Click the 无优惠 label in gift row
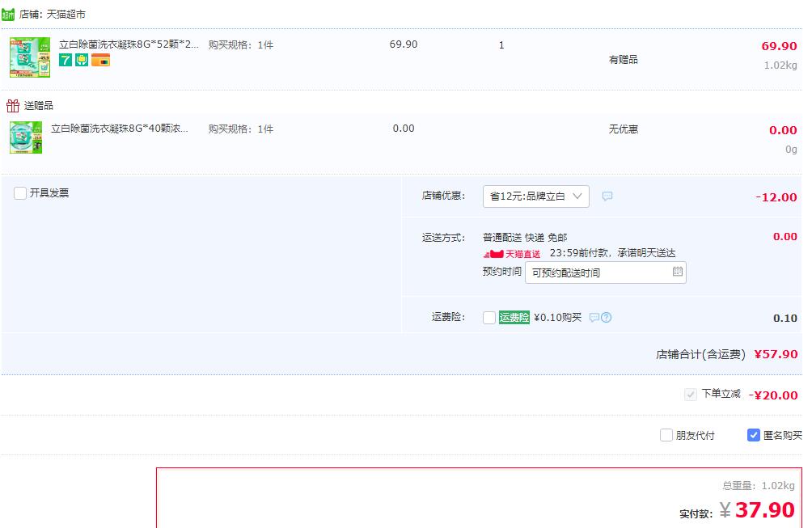 click(624, 129)
